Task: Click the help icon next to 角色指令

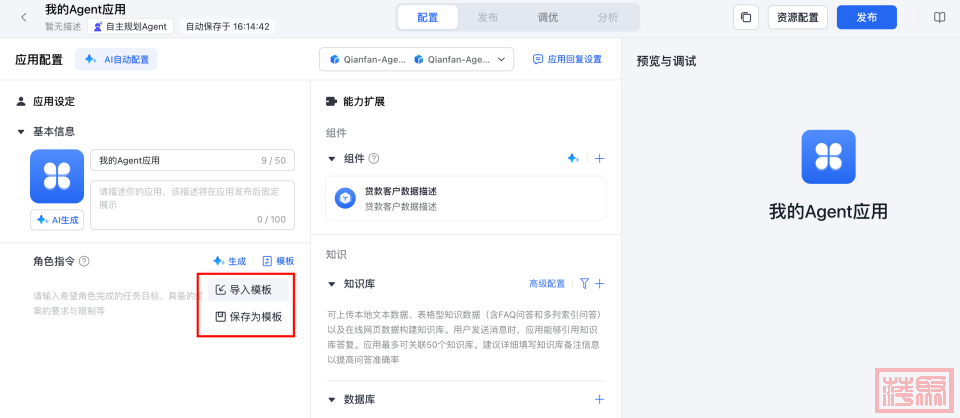Action: click(x=85, y=261)
